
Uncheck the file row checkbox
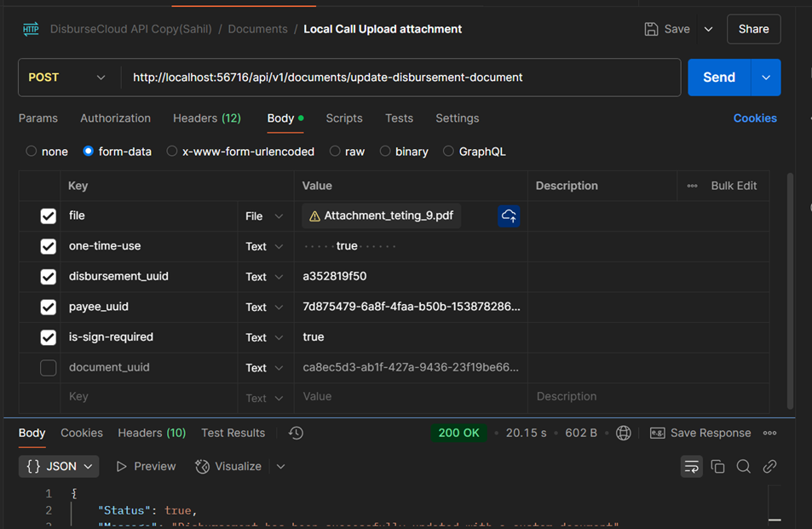click(x=49, y=216)
